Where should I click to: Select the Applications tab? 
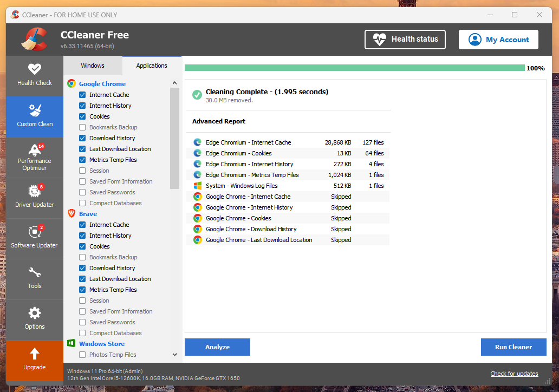152,66
